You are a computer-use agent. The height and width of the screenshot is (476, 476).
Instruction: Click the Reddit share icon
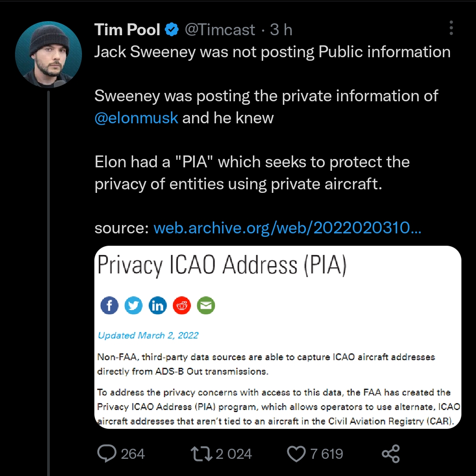click(182, 305)
